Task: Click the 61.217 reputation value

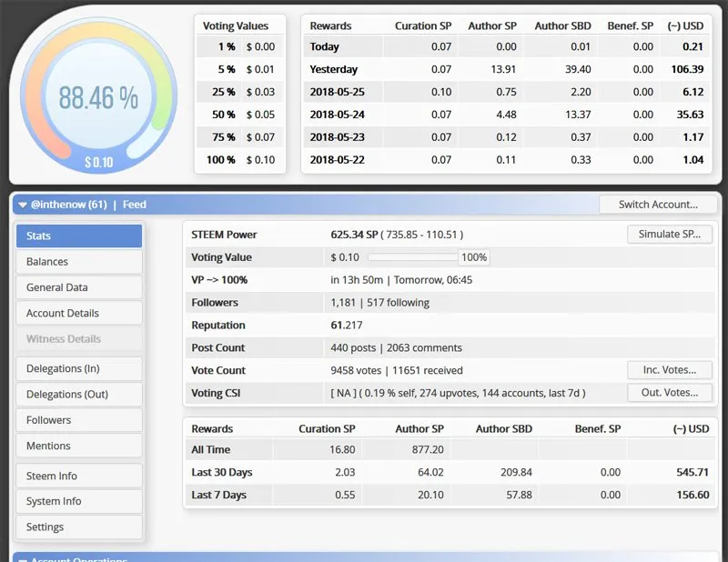Action: point(347,326)
